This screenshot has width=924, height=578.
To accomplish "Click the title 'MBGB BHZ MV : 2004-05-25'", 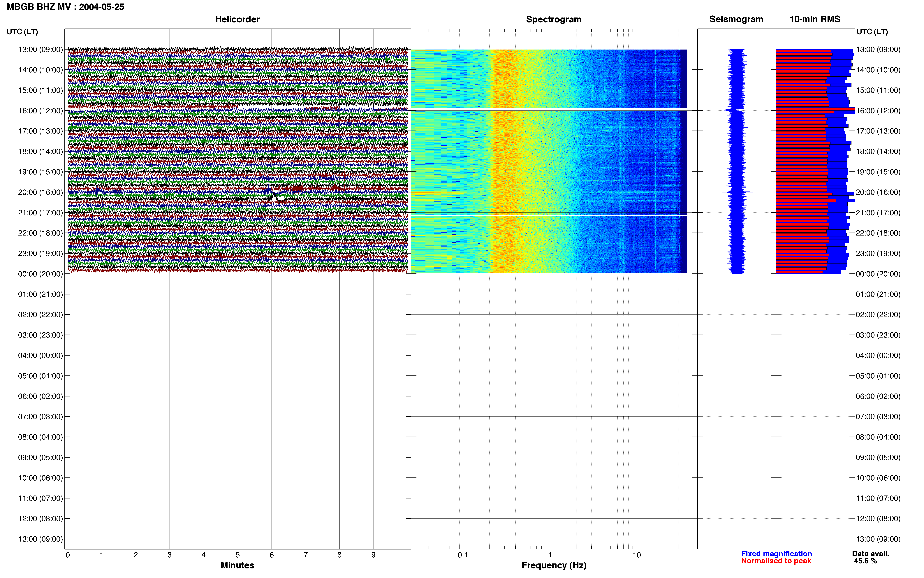I will 65,7.
